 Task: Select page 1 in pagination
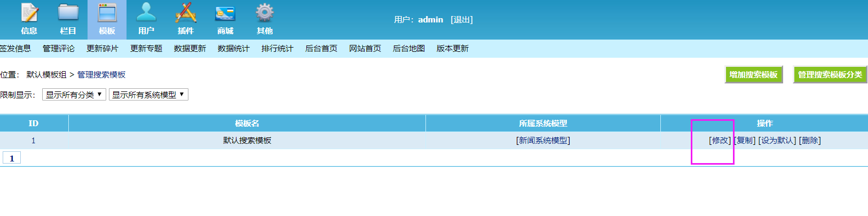coord(12,158)
